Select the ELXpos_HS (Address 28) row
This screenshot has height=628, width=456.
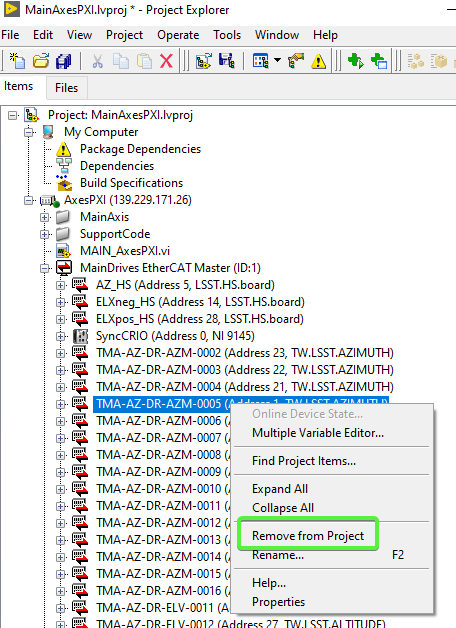tap(200, 319)
